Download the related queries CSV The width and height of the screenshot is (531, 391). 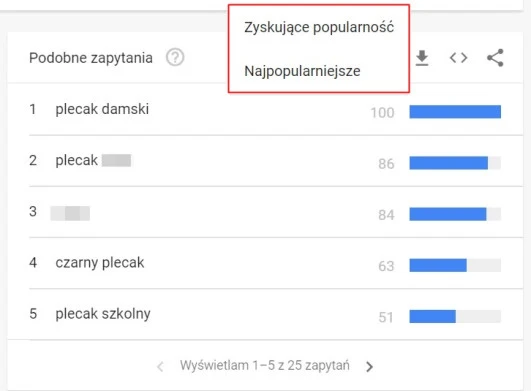pos(422,58)
